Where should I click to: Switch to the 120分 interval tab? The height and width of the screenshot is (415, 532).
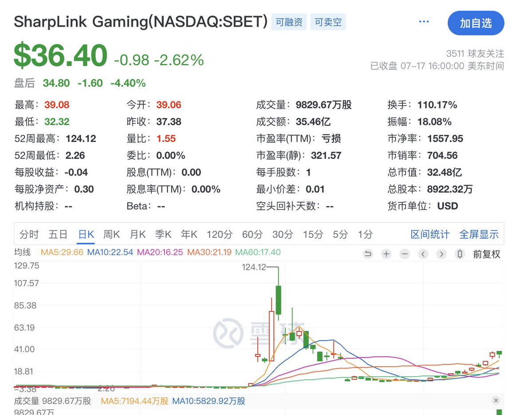click(220, 234)
